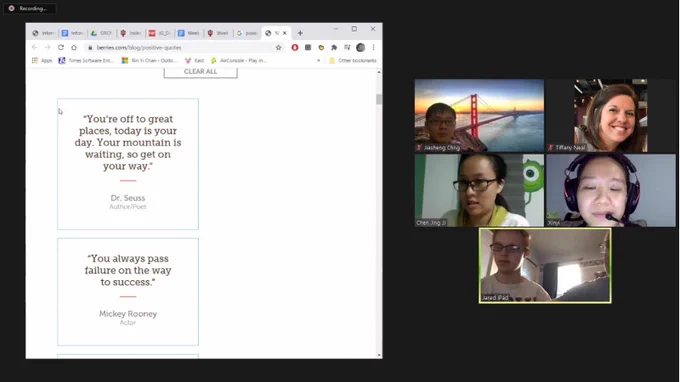Screen dimensions: 680x382
Task: Open the Chrome profile avatar
Action: 360,47
